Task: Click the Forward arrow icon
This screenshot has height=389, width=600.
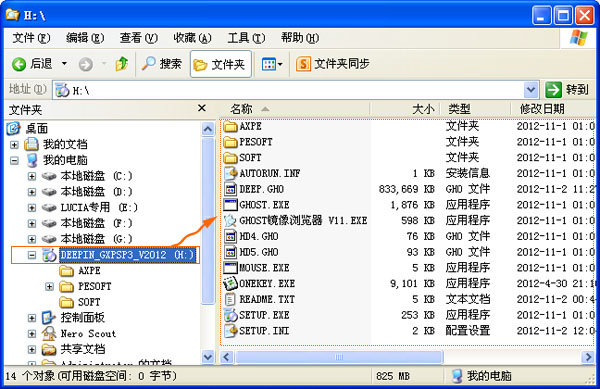Action: 86,64
